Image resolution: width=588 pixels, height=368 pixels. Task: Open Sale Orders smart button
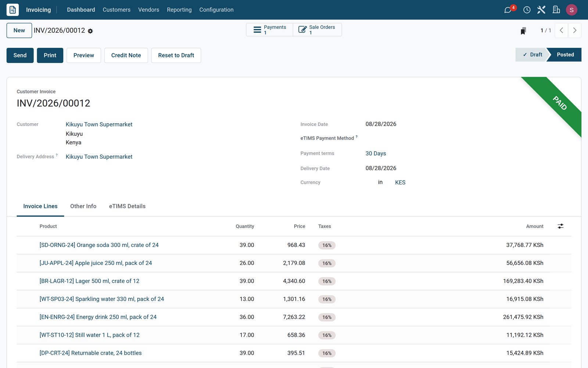(317, 30)
